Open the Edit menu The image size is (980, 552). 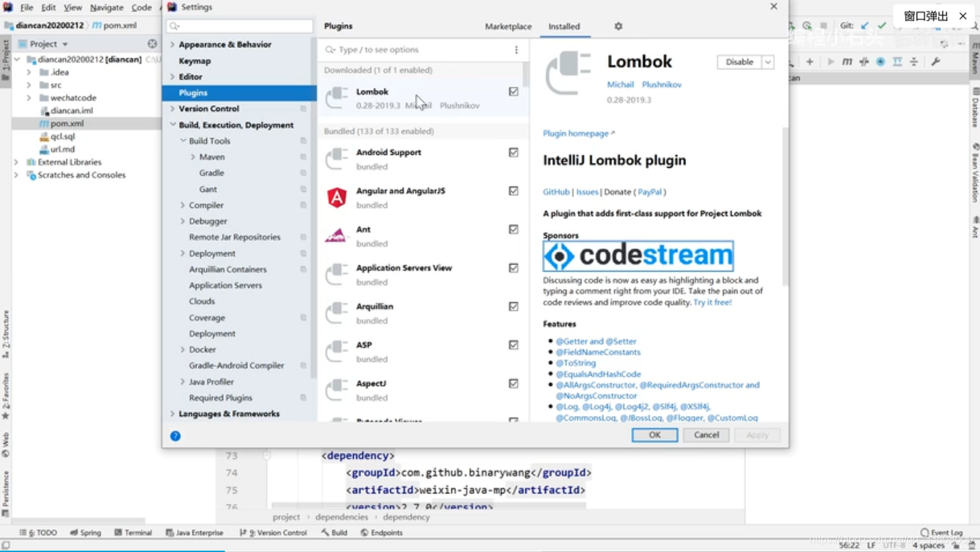tap(48, 7)
